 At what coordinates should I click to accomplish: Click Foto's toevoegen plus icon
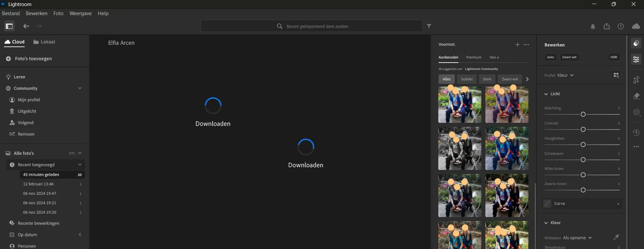[x=8, y=59]
